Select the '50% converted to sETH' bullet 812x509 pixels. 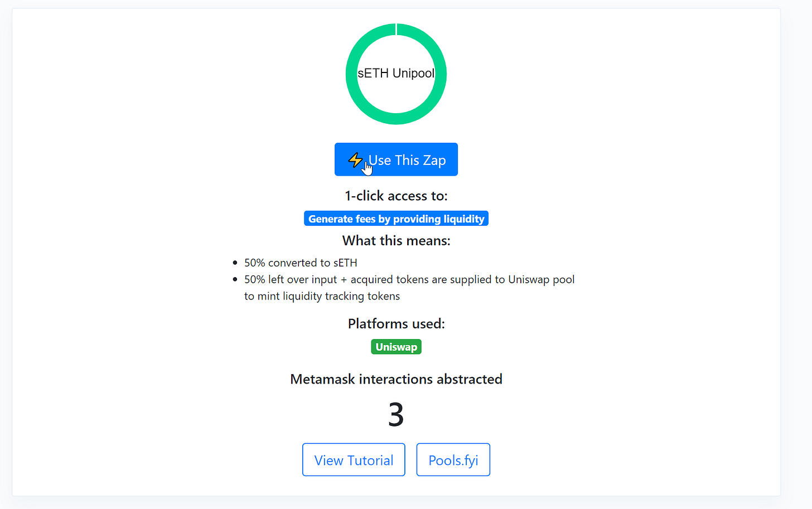[301, 263]
